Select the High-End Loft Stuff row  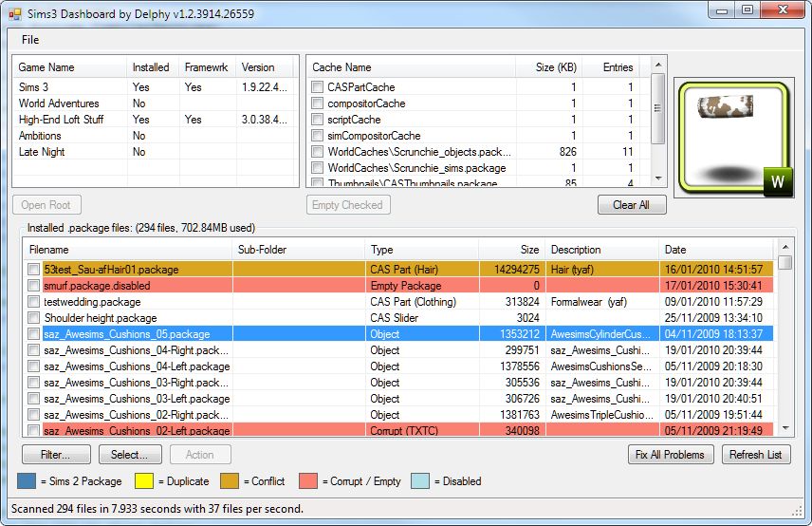156,120
